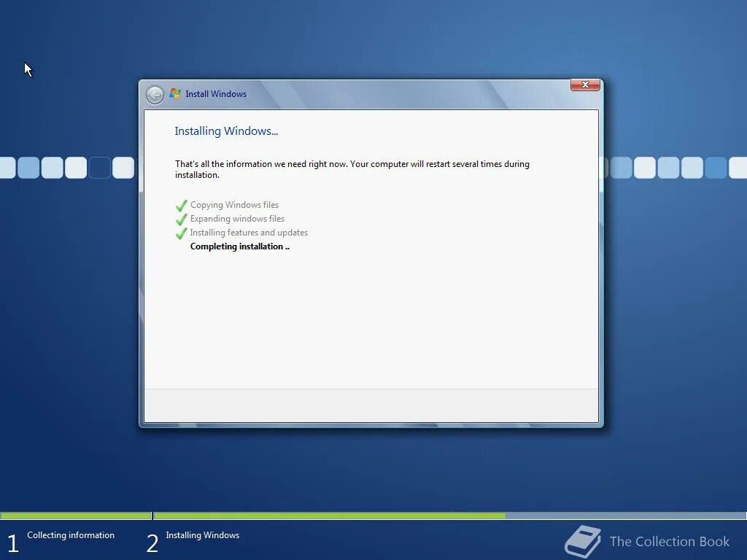Click the 'Install Windows' title text
Image resolution: width=747 pixels, height=560 pixels.
pyautogui.click(x=216, y=94)
